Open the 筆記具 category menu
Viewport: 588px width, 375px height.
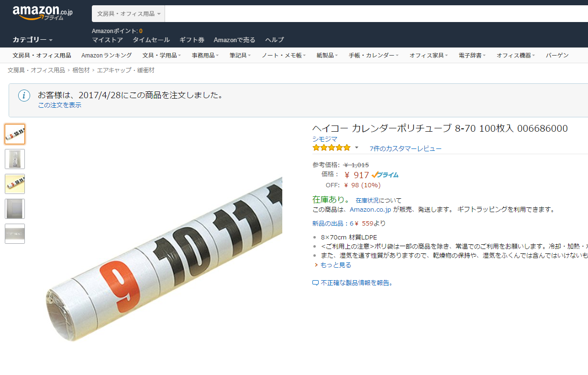tap(240, 56)
